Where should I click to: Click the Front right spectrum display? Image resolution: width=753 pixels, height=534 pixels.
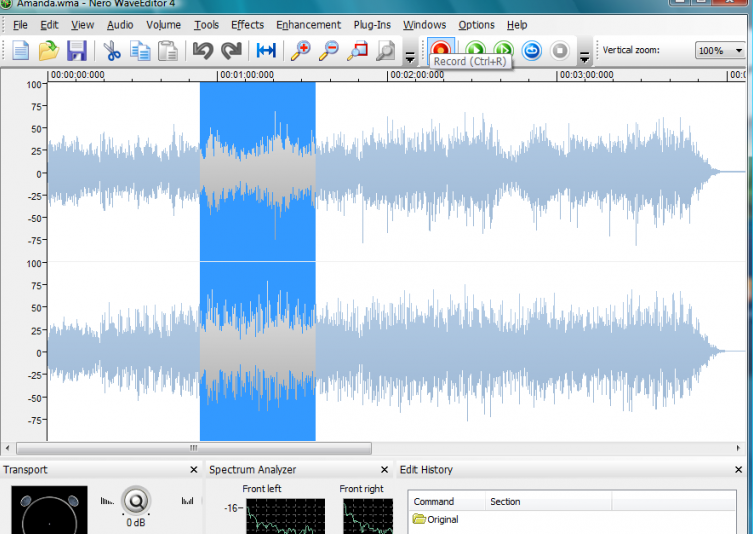[367, 516]
